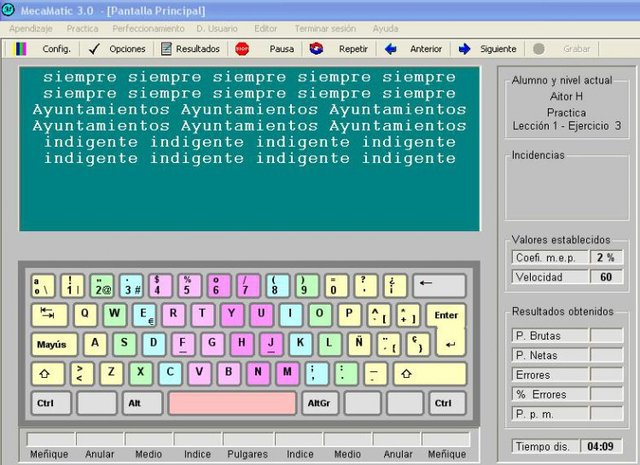The width and height of the screenshot is (640, 465).
Task: Open the Perfeccionamiento menu
Action: coord(149,29)
